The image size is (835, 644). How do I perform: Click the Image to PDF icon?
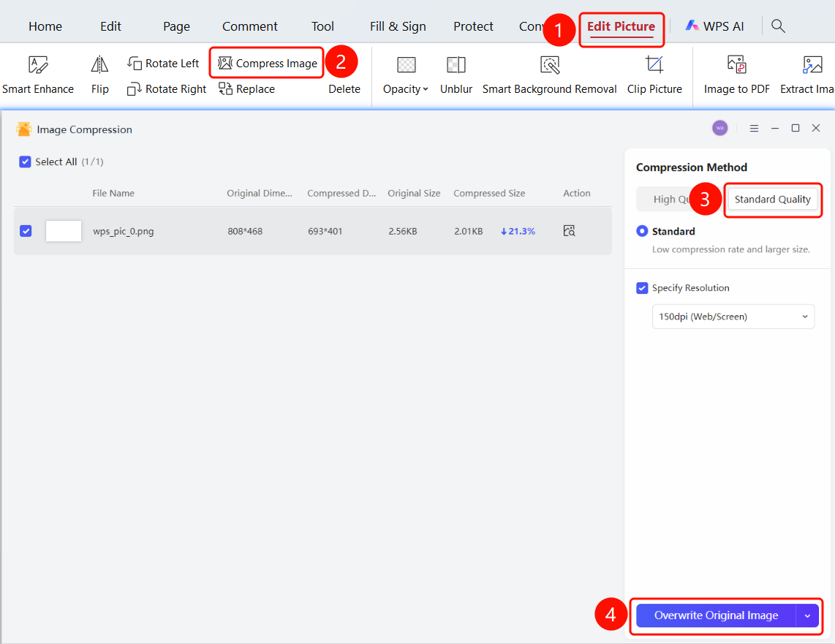(737, 64)
